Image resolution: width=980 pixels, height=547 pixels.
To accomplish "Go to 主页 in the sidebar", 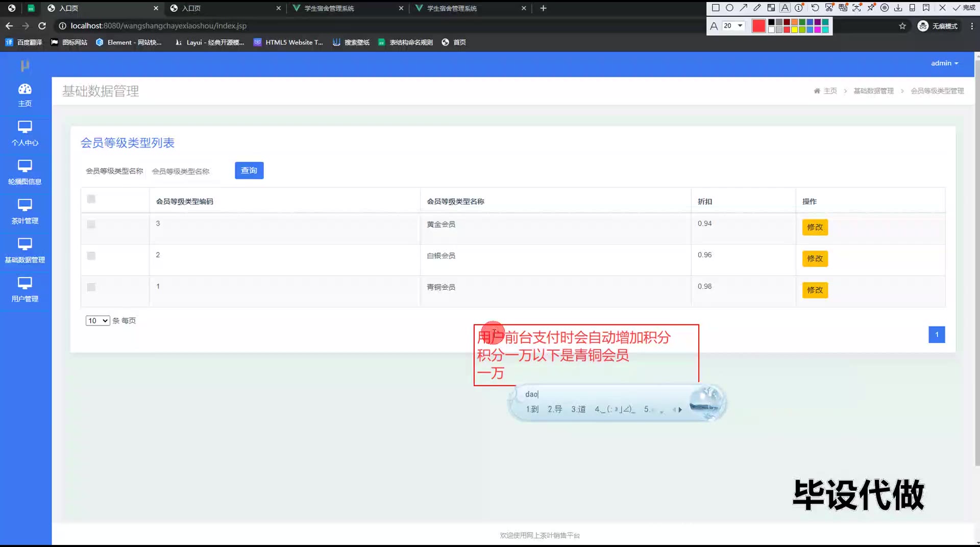I will pyautogui.click(x=25, y=95).
